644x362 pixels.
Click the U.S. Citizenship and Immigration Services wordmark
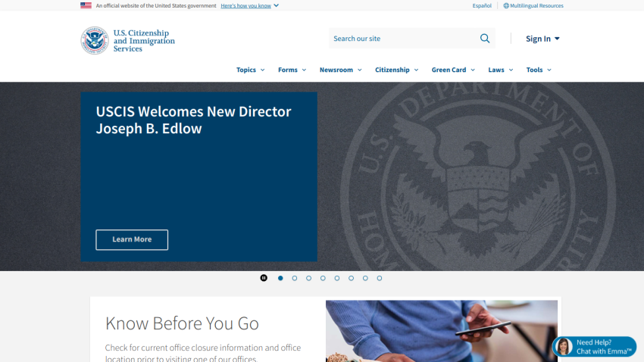(144, 41)
